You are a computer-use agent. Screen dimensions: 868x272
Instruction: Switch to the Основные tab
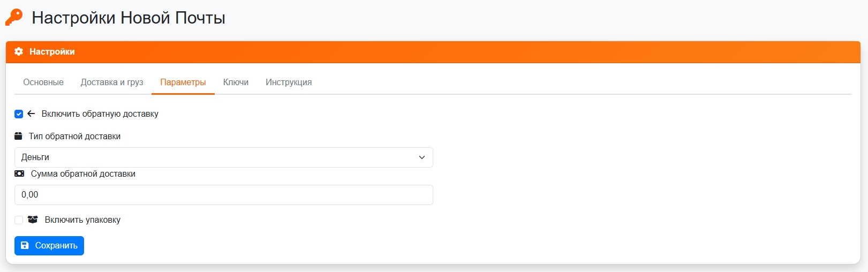(x=43, y=82)
